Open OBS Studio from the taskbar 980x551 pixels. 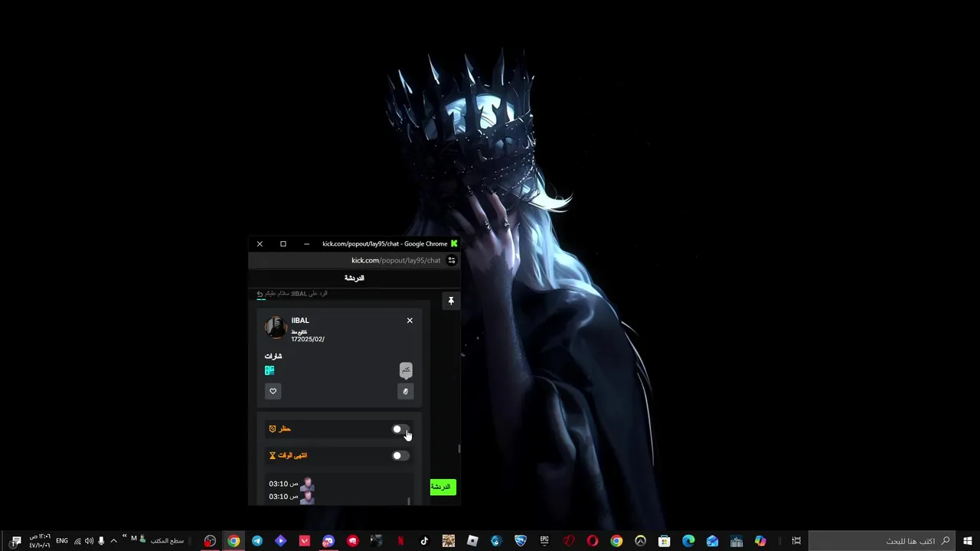210,541
